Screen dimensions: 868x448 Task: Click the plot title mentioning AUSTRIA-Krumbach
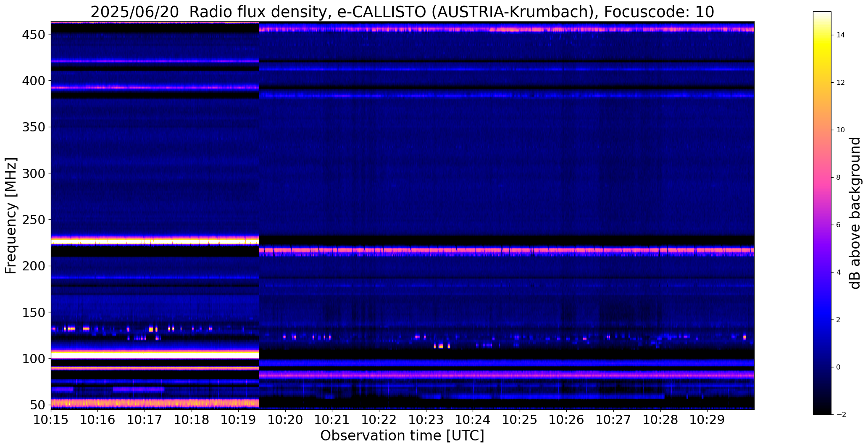click(402, 12)
